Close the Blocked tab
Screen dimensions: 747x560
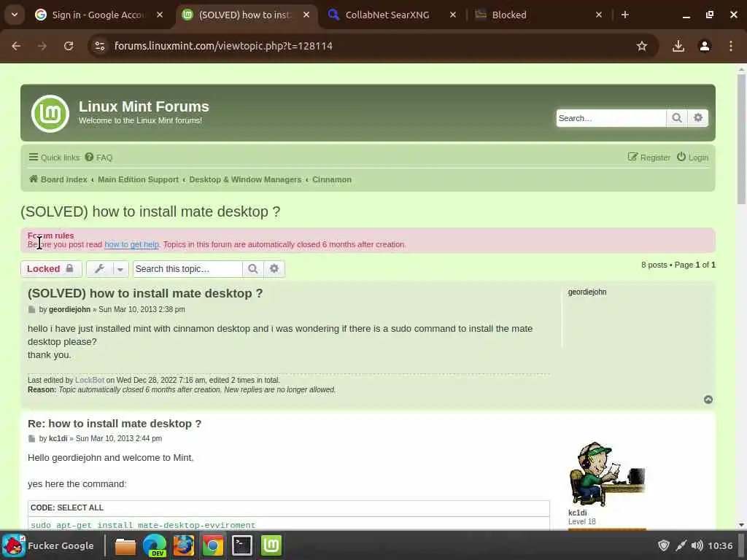tap(599, 15)
